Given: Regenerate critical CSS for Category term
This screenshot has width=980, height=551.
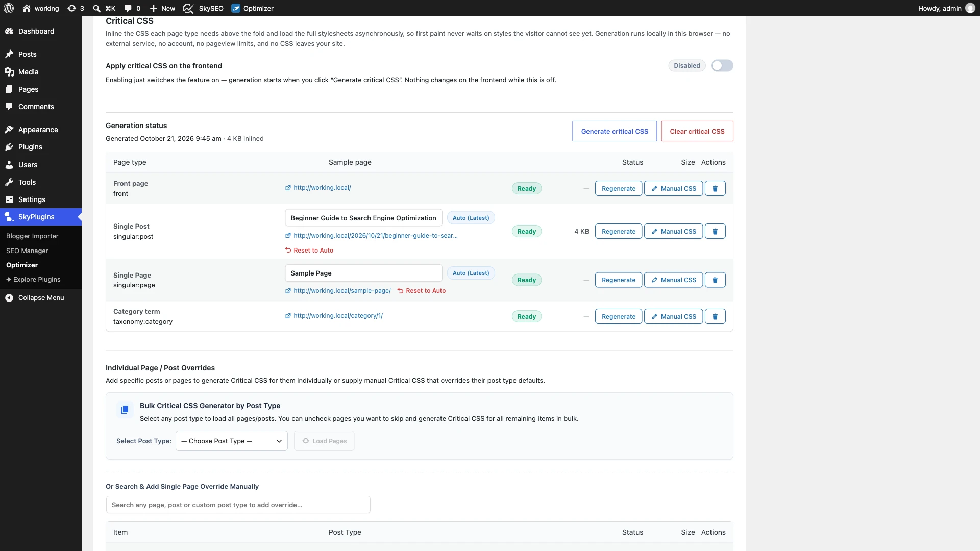Looking at the screenshot, I should pos(619,317).
